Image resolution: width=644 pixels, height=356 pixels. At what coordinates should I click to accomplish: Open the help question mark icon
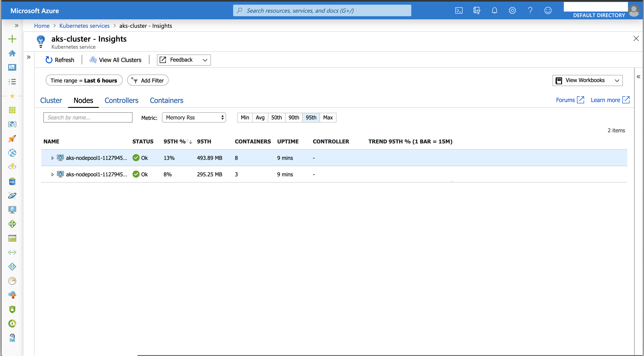[x=530, y=10]
